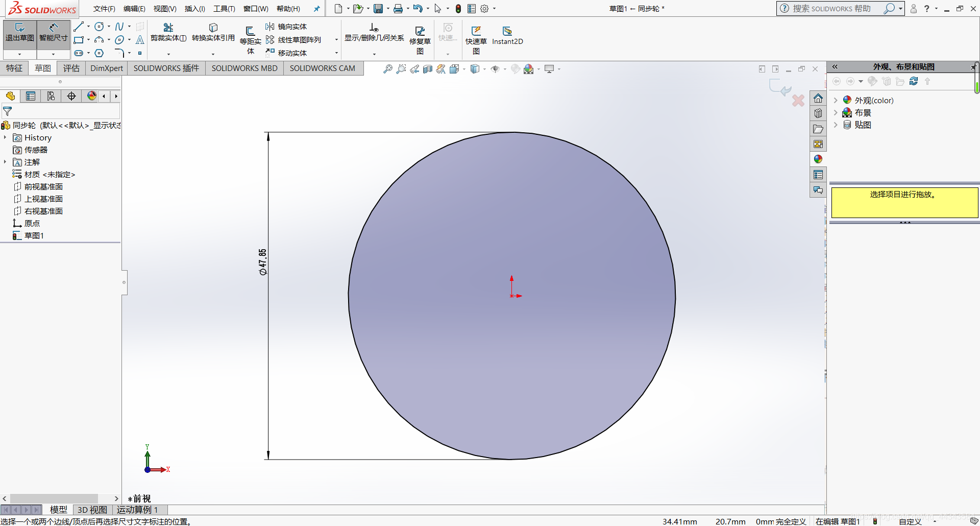The image size is (980, 526).
Task: Pin the appearances task pane
Action: 973,67
